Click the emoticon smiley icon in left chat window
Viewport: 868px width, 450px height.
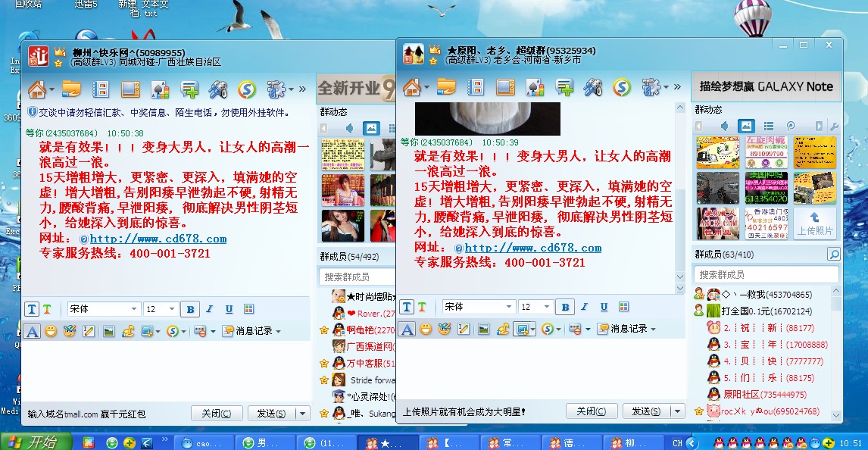(51, 331)
